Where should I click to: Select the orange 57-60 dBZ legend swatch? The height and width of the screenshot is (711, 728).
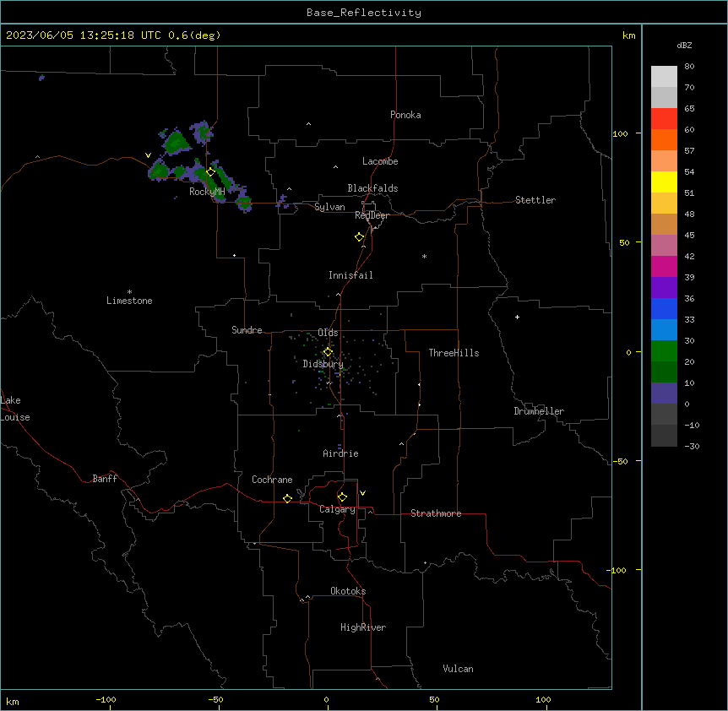tap(664, 139)
